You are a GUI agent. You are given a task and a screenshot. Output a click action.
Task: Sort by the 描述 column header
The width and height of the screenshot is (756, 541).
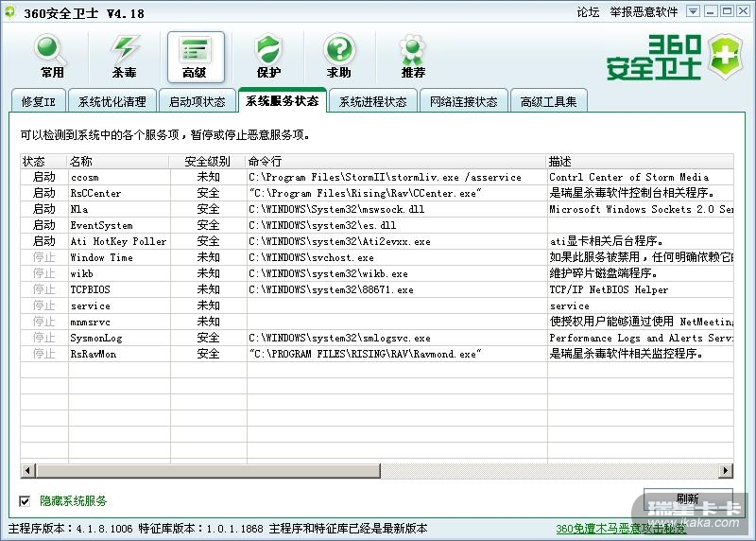[641, 161]
